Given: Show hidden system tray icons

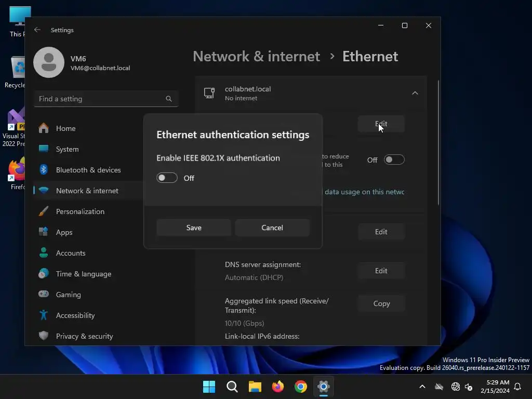Looking at the screenshot, I should coord(422,387).
